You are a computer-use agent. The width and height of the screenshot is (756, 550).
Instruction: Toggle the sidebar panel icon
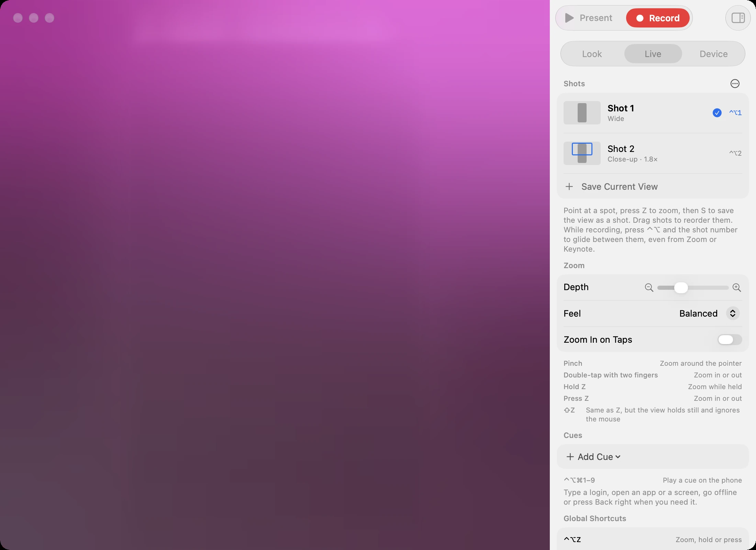[x=738, y=18]
